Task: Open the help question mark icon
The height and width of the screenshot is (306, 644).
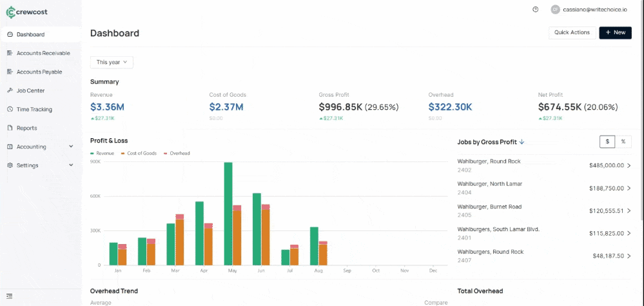Action: 536,10
